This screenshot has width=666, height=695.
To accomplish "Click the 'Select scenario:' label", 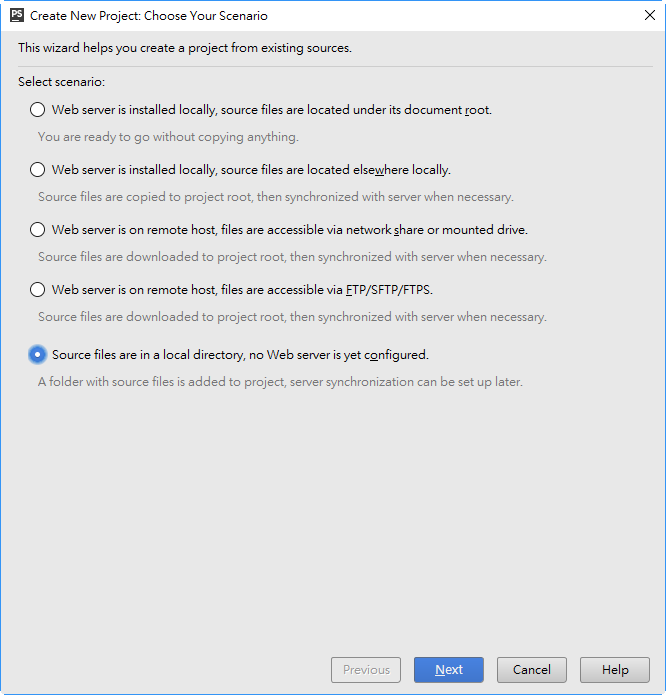I will click(x=62, y=82).
